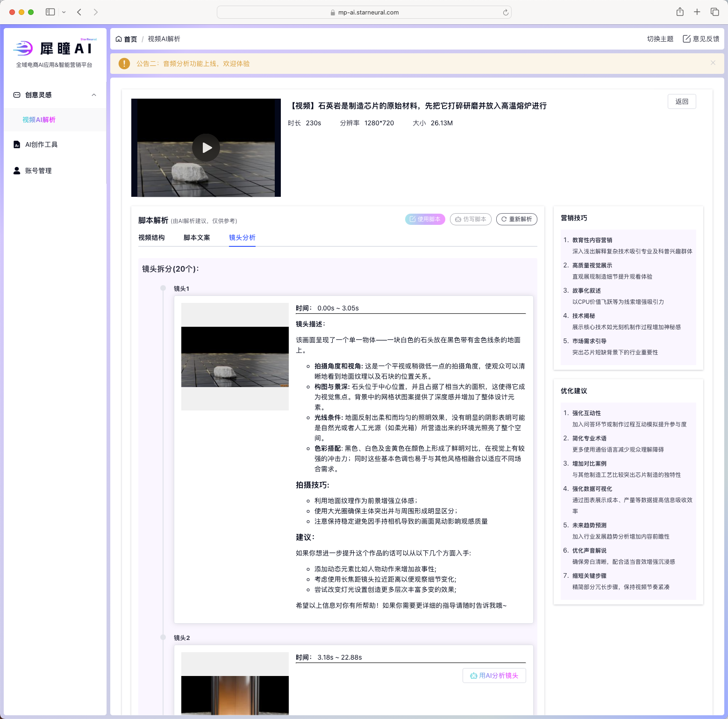
Task: Click time range 3.18s ~ 22.88s
Action: (x=340, y=657)
